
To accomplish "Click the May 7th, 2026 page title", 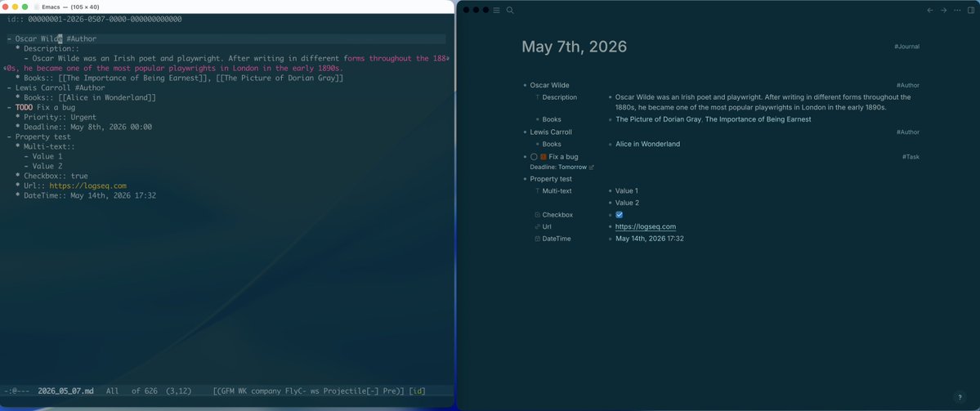I will tap(574, 47).
